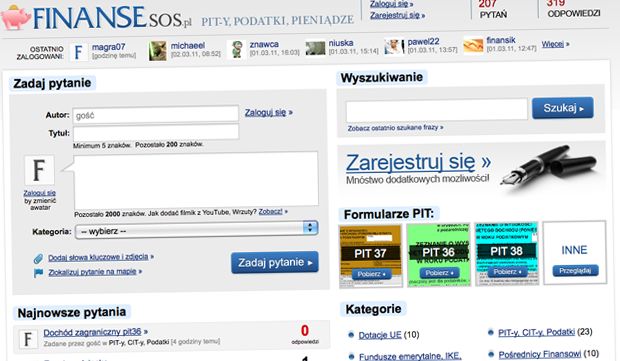Viewport: 620px width, 361px height.
Task: Open the Kategoria dropdown
Action: 197,230
